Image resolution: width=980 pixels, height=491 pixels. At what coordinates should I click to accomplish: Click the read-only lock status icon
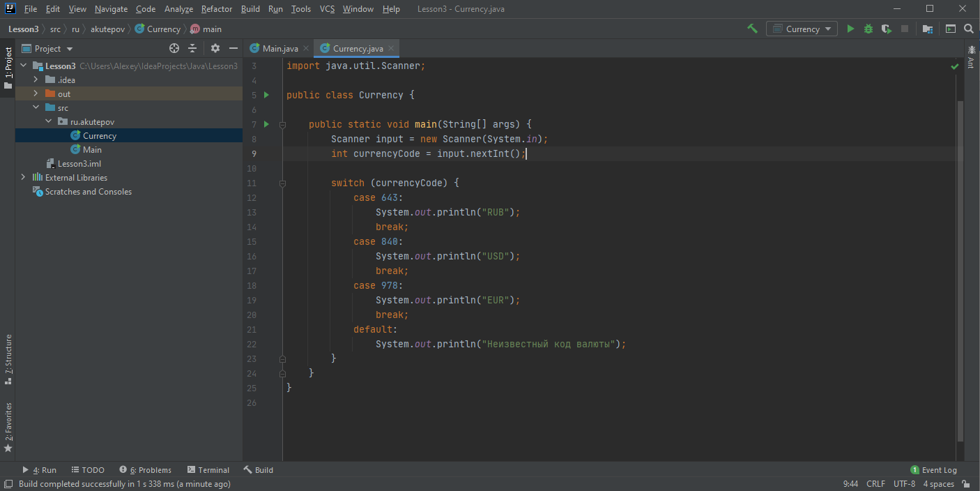pyautogui.click(x=965, y=483)
